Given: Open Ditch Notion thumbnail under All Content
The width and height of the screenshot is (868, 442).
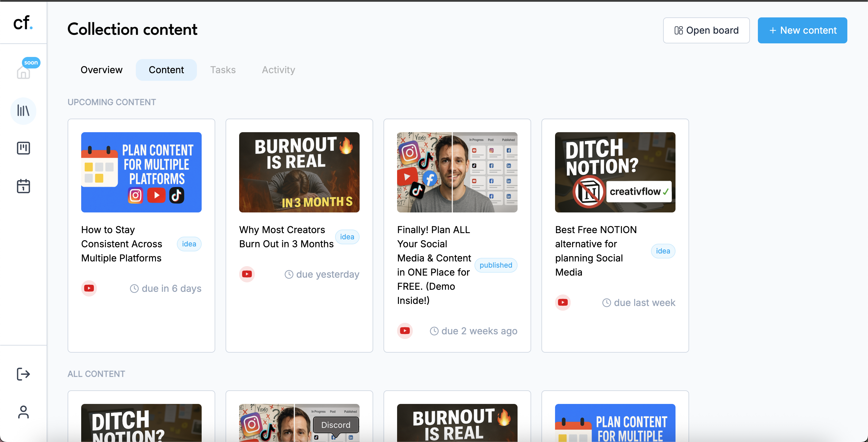Looking at the screenshot, I should (141, 423).
